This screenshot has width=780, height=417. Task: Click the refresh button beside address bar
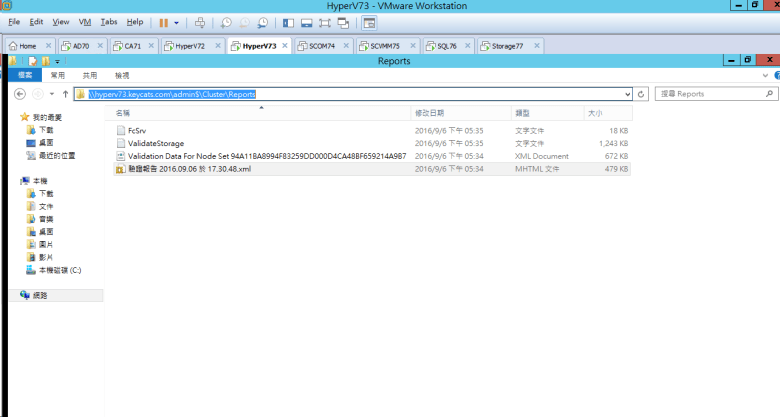[x=642, y=94]
